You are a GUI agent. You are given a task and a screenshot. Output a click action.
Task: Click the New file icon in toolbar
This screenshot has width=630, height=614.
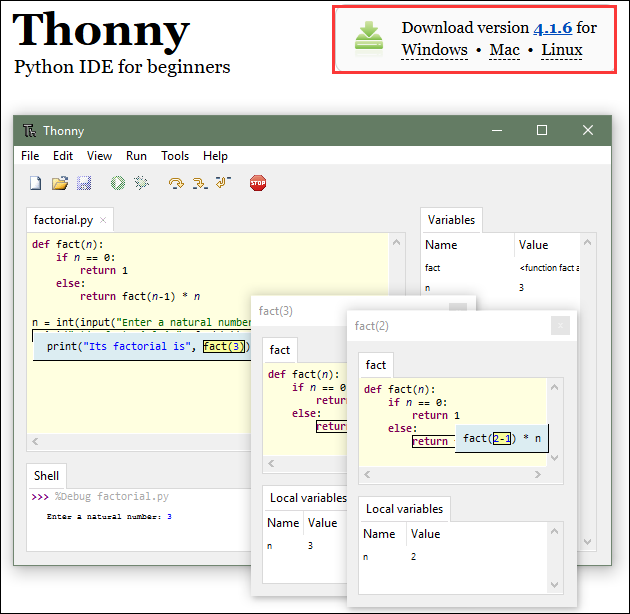tap(35, 183)
